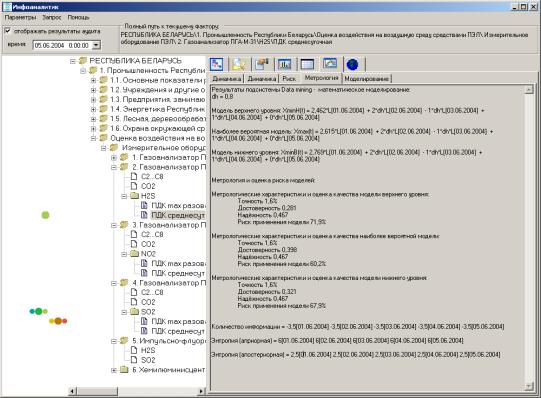Image resolution: width=541 pixels, height=398 pixels.
Task: Maximize the Инфоаналитик window
Action: [524, 7]
